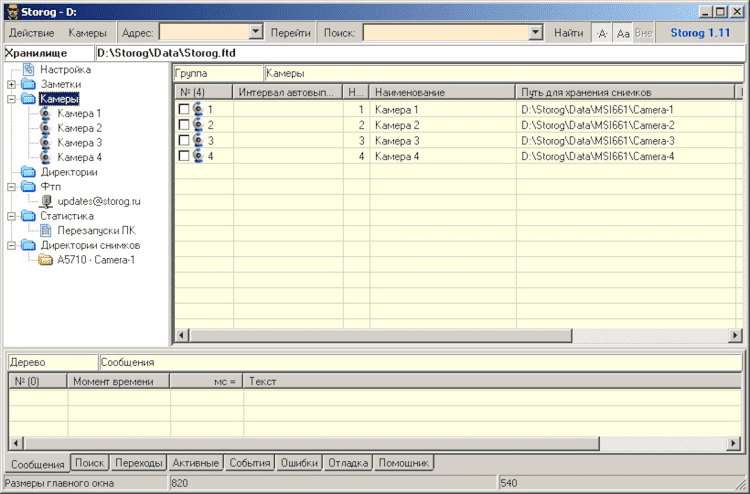Select the updates@storog.ru tree item label
750x494 pixels.
(99, 201)
